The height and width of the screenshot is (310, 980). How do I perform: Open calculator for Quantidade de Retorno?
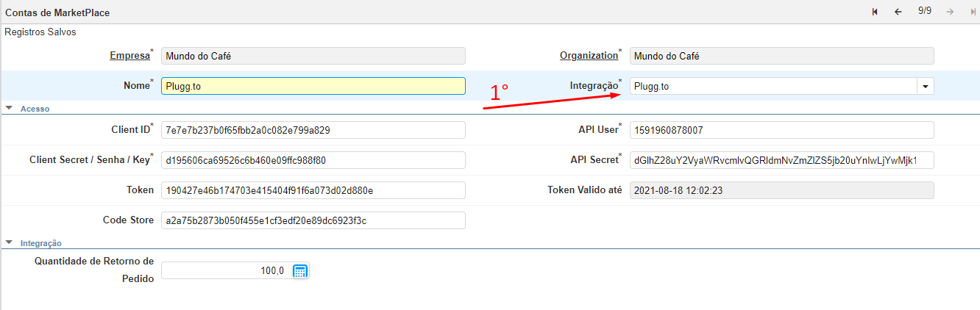(299, 271)
